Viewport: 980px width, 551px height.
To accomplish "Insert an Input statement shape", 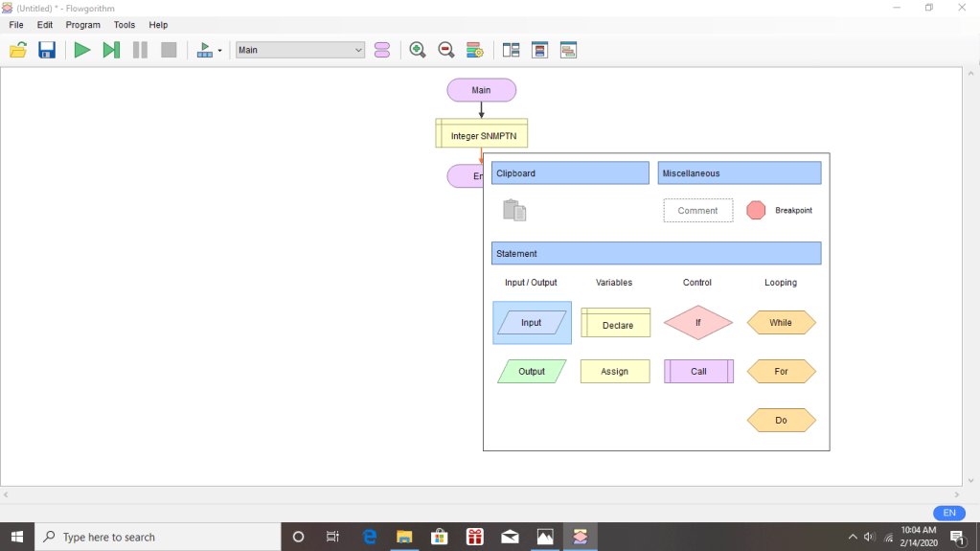I will pyautogui.click(x=532, y=323).
